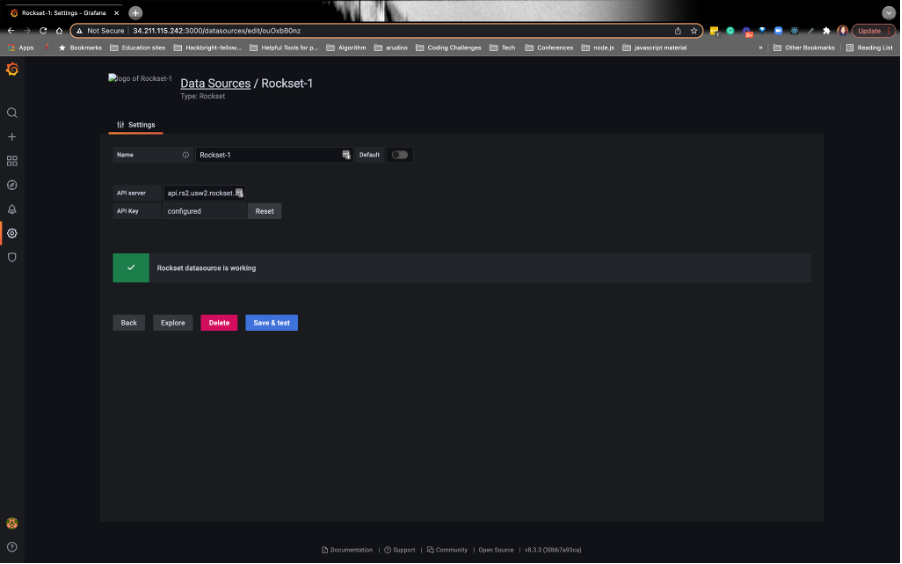Screen dimensions: 902x564
Task: Open the javascript material bookmark folder
Action: pos(655,48)
